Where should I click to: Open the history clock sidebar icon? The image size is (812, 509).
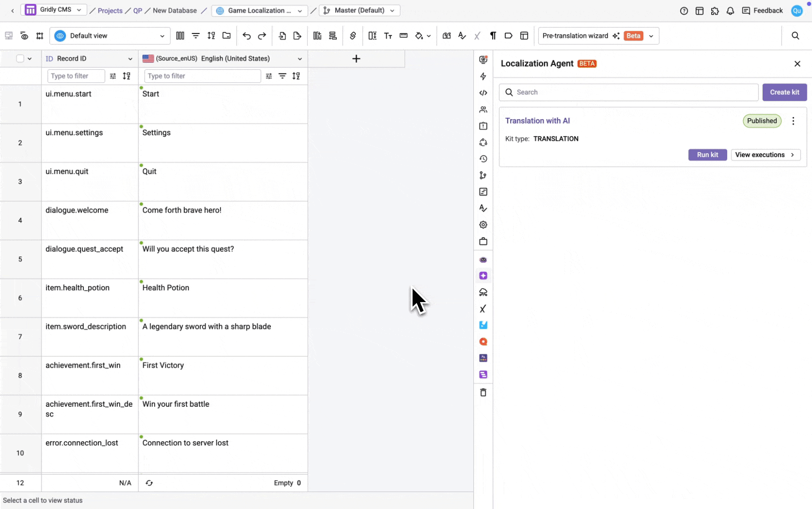pyautogui.click(x=483, y=159)
